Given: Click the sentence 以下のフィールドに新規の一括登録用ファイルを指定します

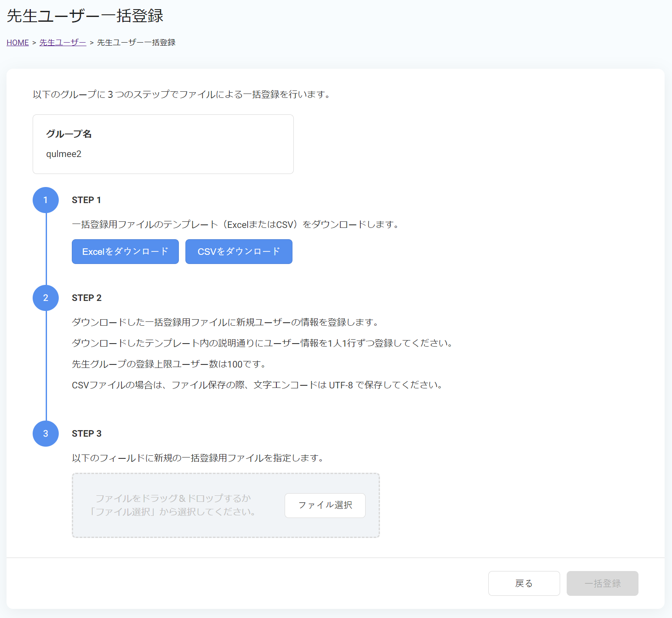Looking at the screenshot, I should click(198, 458).
